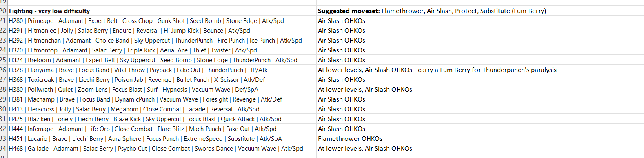
Task: Select the H320 Hitmontop cell
Action: (162, 50)
